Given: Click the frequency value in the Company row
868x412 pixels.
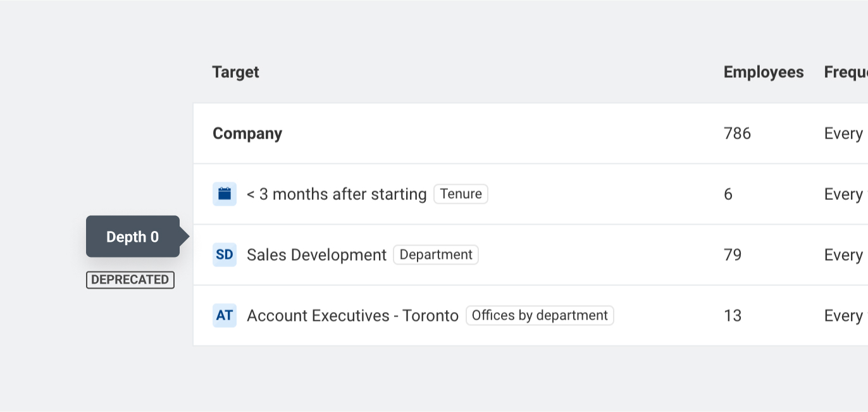Looking at the screenshot, I should 843,134.
